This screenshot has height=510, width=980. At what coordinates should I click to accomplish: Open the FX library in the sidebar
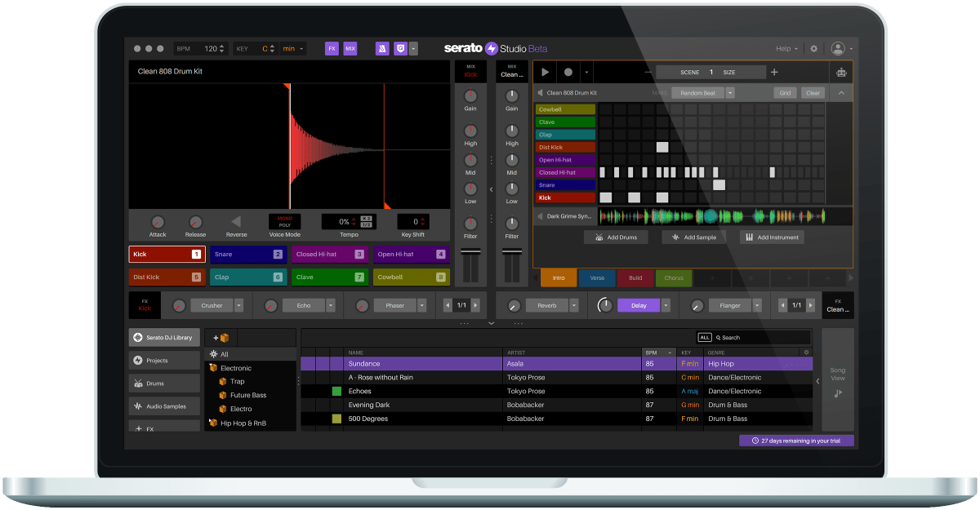(x=164, y=425)
